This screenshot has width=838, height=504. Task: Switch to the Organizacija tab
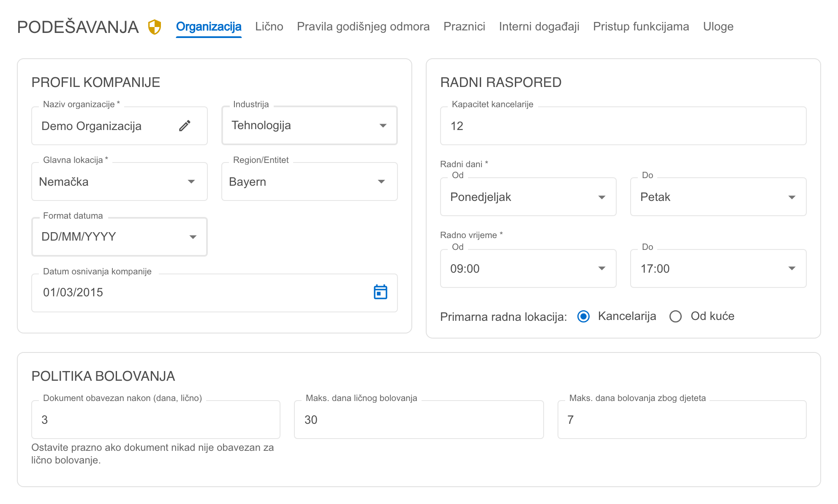pyautogui.click(x=209, y=27)
